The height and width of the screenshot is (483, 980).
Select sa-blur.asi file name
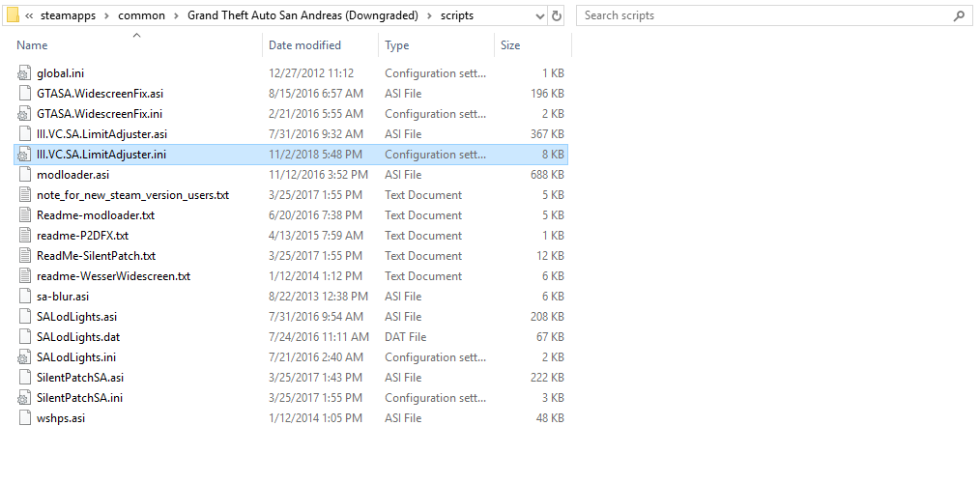pos(63,297)
